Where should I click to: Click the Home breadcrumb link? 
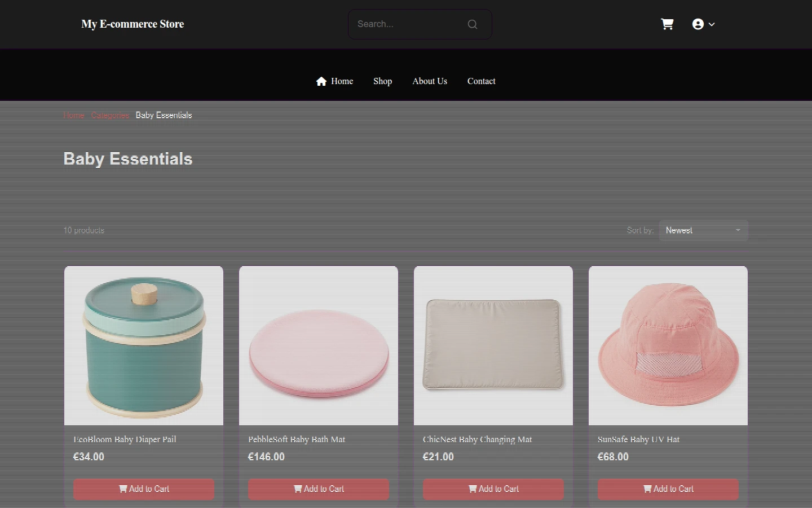(x=74, y=115)
